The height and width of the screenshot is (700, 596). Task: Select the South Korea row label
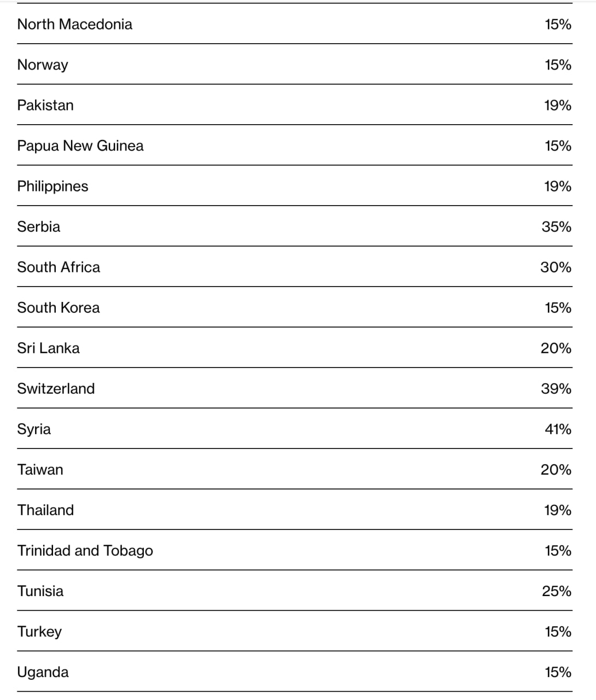[59, 307]
